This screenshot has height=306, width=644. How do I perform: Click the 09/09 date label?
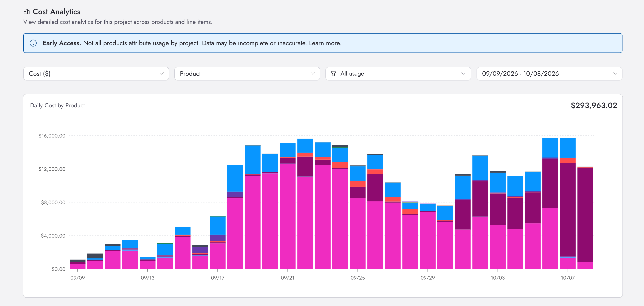point(77,278)
